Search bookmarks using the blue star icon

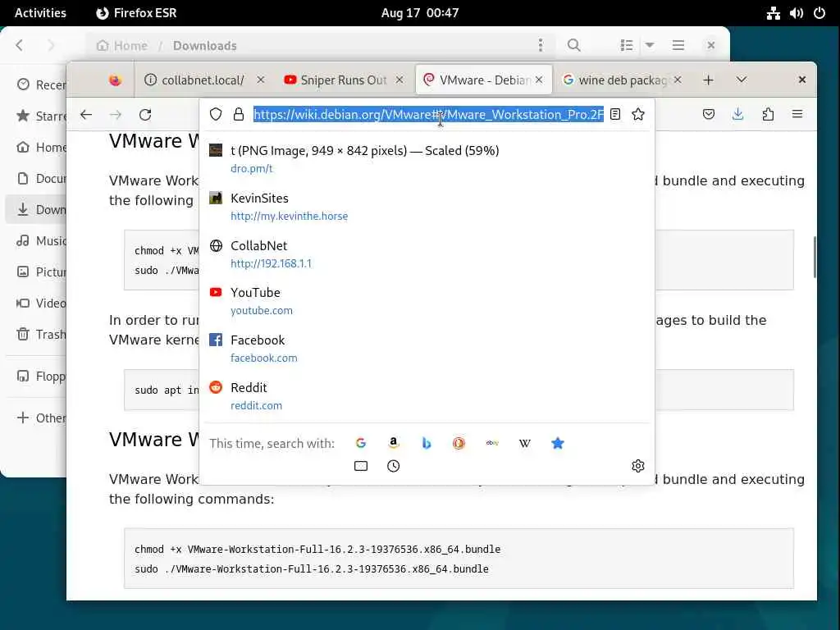(x=557, y=443)
